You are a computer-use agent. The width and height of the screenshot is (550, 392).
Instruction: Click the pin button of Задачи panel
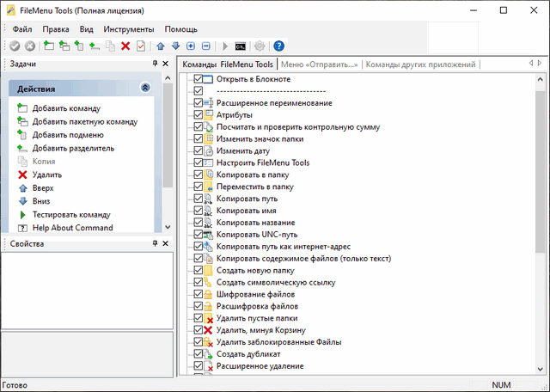pyautogui.click(x=155, y=64)
